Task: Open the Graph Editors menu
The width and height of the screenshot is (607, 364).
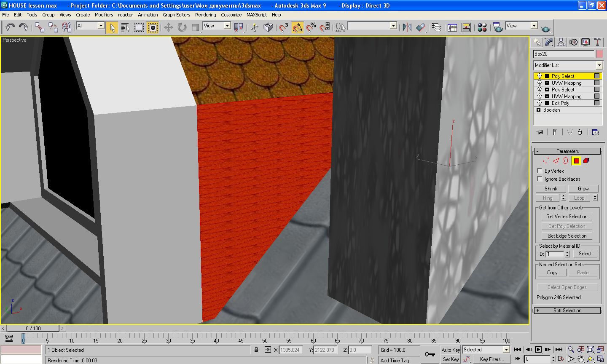Action: pyautogui.click(x=177, y=15)
